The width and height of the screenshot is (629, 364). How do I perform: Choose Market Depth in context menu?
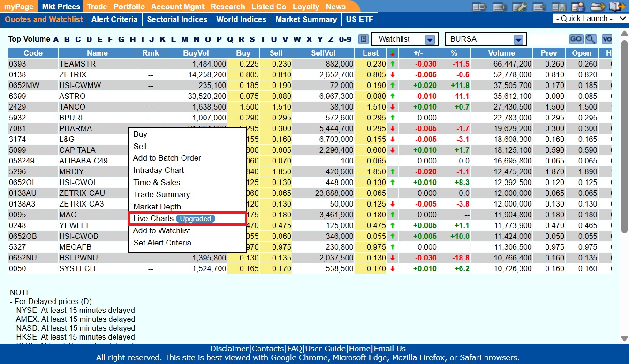(x=157, y=207)
